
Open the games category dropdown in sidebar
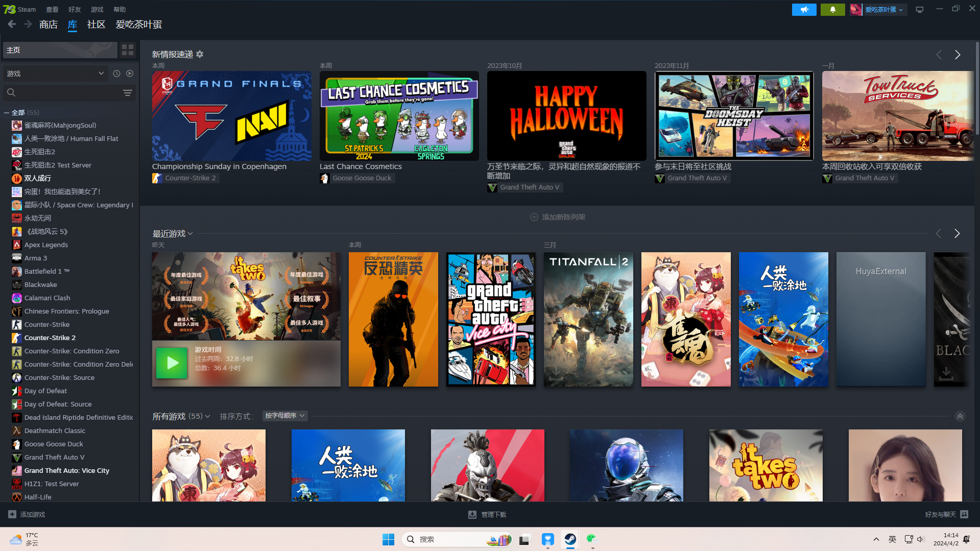click(55, 74)
